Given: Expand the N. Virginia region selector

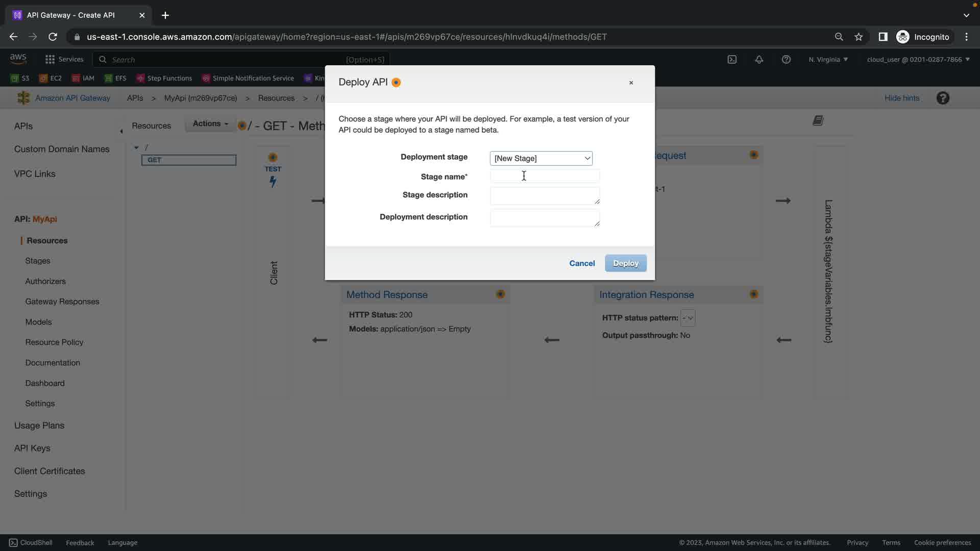Looking at the screenshot, I should (x=828, y=60).
